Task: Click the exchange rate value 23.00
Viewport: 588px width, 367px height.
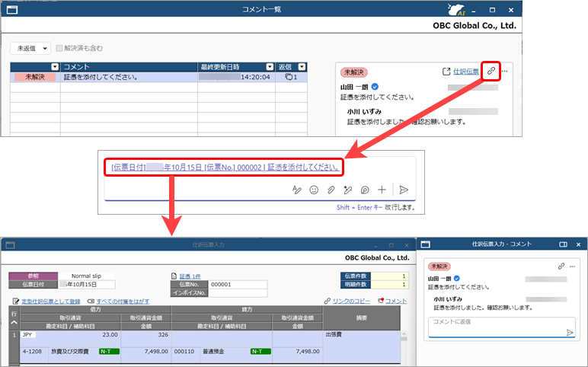Action: click(x=110, y=335)
